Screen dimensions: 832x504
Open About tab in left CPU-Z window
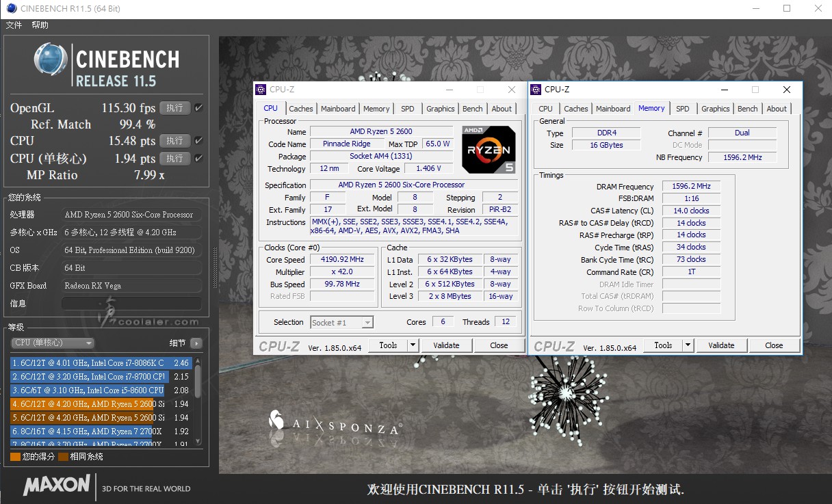pos(502,109)
